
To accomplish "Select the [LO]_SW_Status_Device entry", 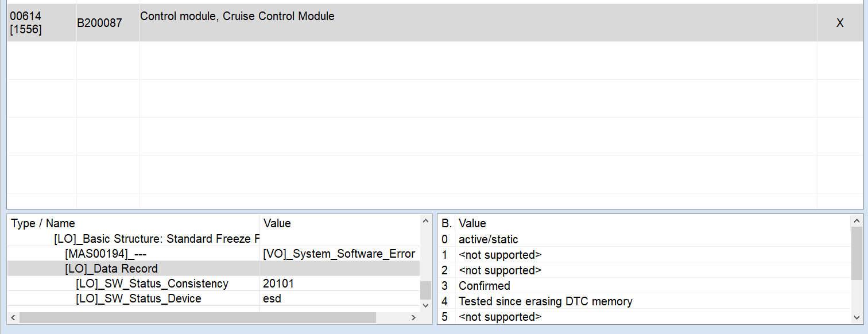I will (x=138, y=298).
